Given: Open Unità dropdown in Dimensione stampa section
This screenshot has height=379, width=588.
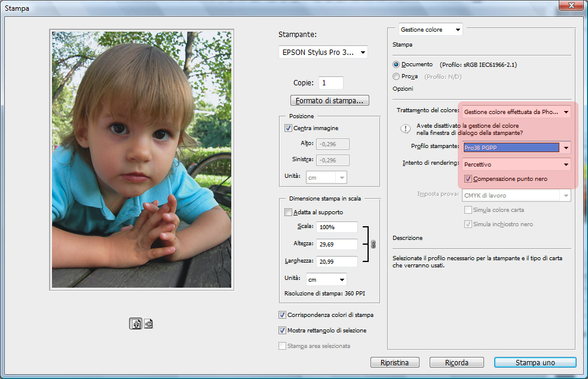Looking at the screenshot, I should [x=326, y=279].
